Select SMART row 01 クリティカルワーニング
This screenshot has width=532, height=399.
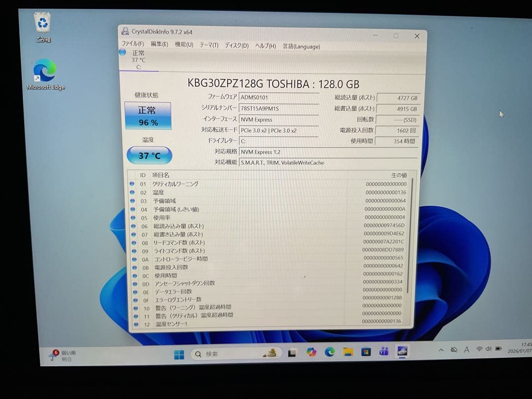coord(269,184)
